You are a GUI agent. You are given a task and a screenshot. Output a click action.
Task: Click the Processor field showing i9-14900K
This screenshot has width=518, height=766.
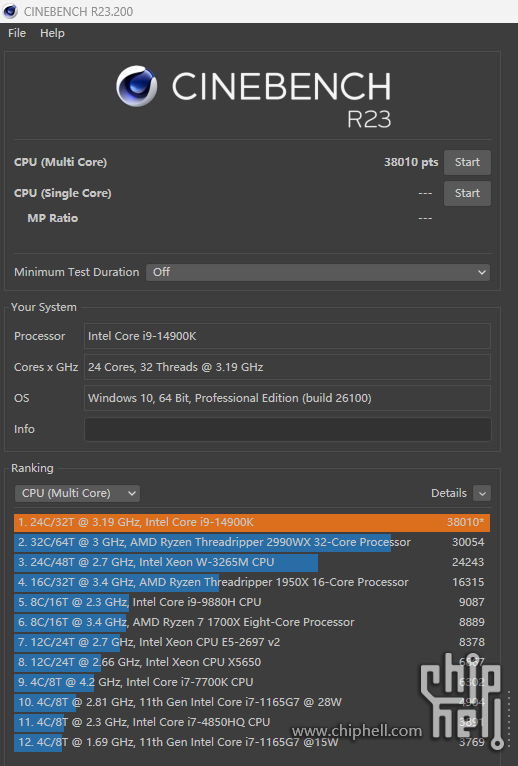[287, 336]
